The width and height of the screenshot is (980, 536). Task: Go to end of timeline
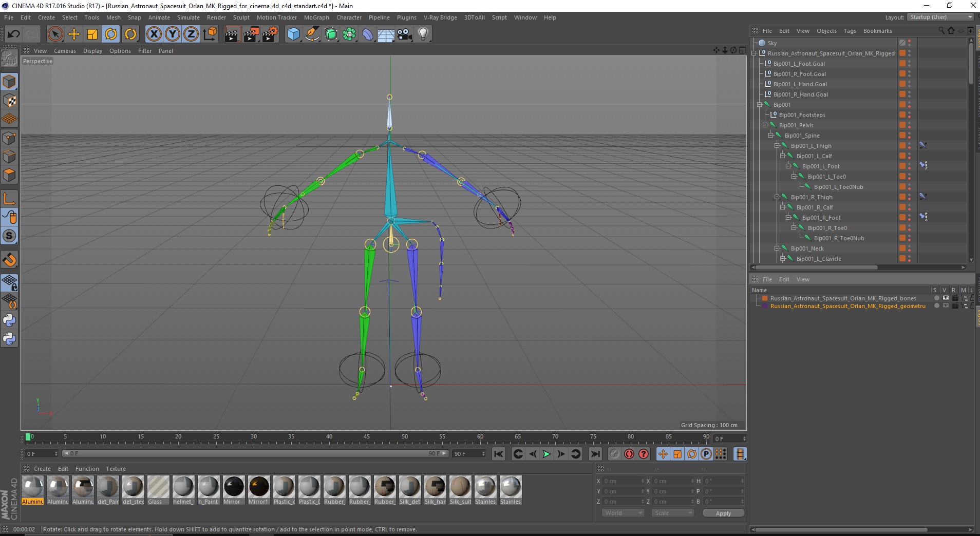tap(595, 454)
